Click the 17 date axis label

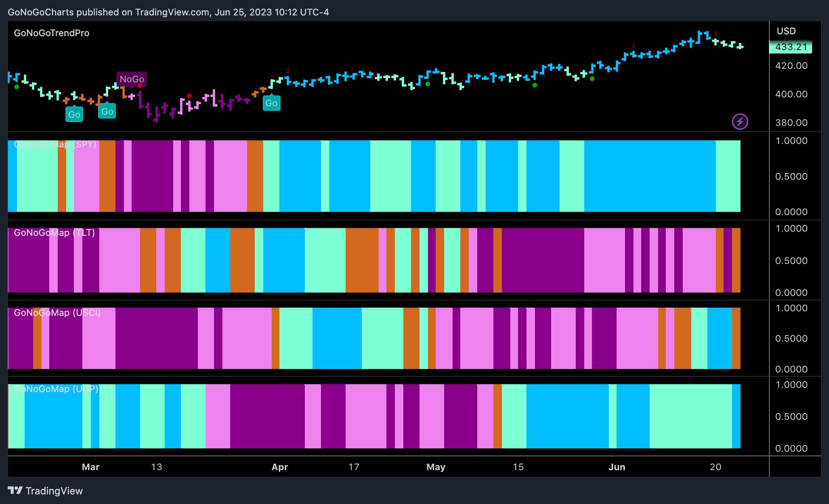click(x=354, y=467)
